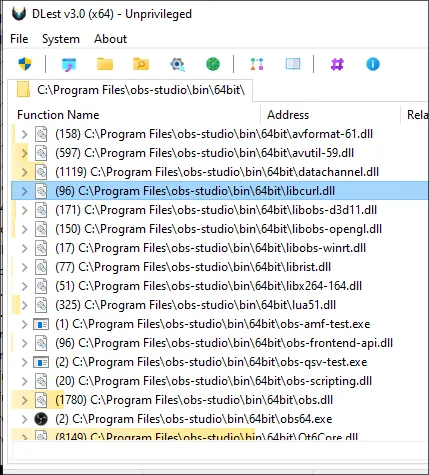Click the empty field below the list

tap(220, 451)
